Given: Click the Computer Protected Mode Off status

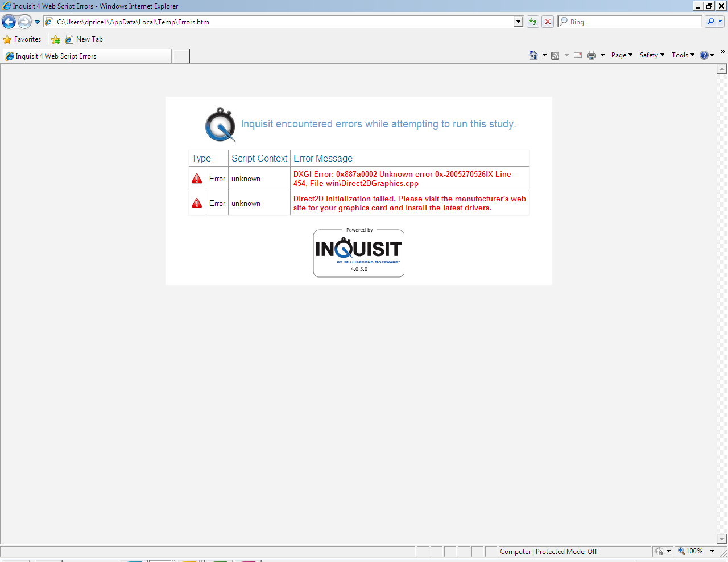Looking at the screenshot, I should coord(549,552).
